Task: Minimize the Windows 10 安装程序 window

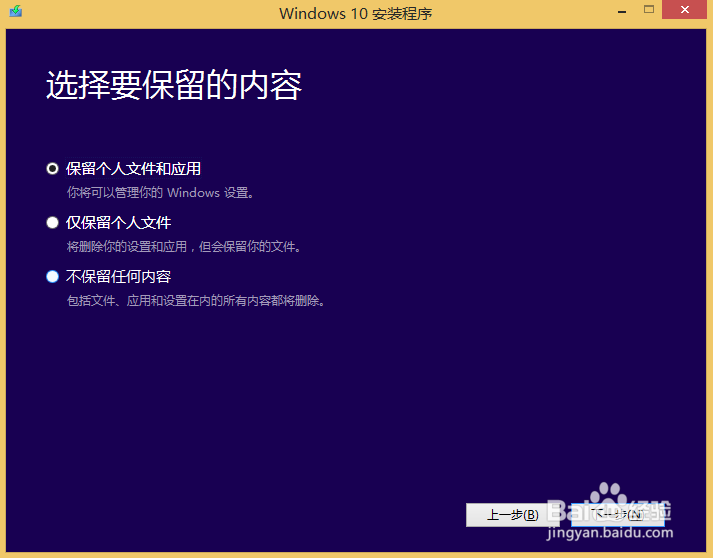Action: [622, 11]
